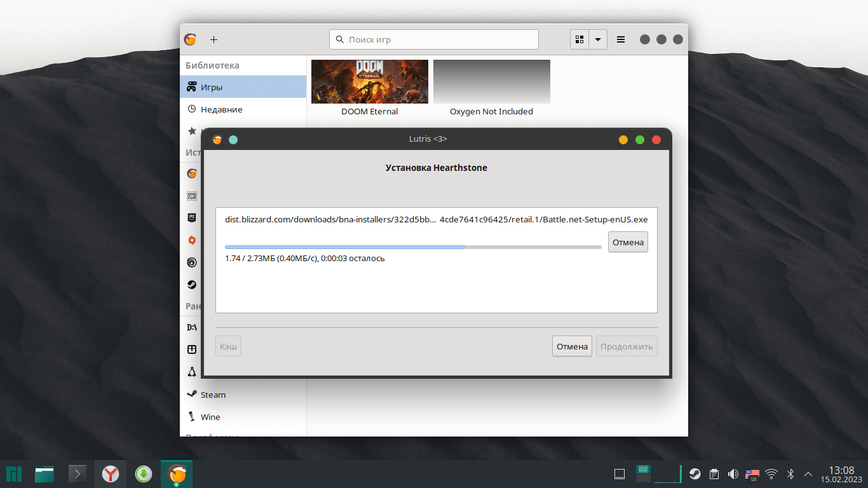
Task: Click the clock icon next to Недавние
Action: (191, 109)
